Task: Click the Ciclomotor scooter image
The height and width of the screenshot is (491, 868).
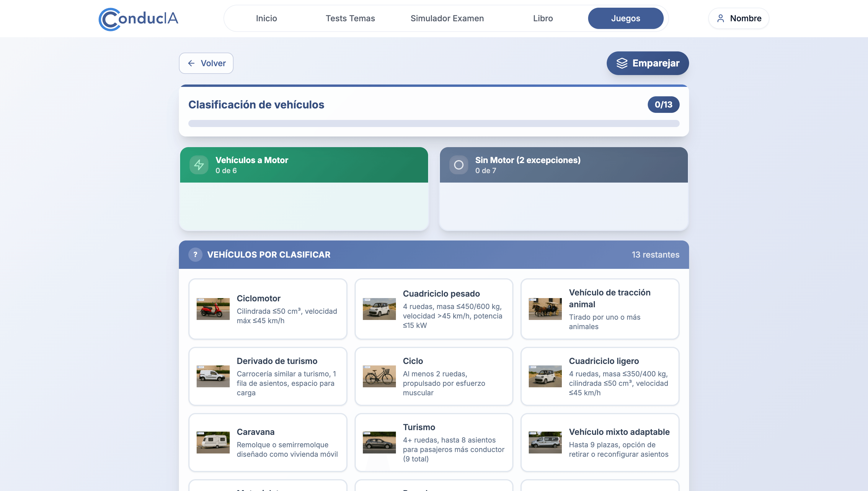Action: coord(213,309)
